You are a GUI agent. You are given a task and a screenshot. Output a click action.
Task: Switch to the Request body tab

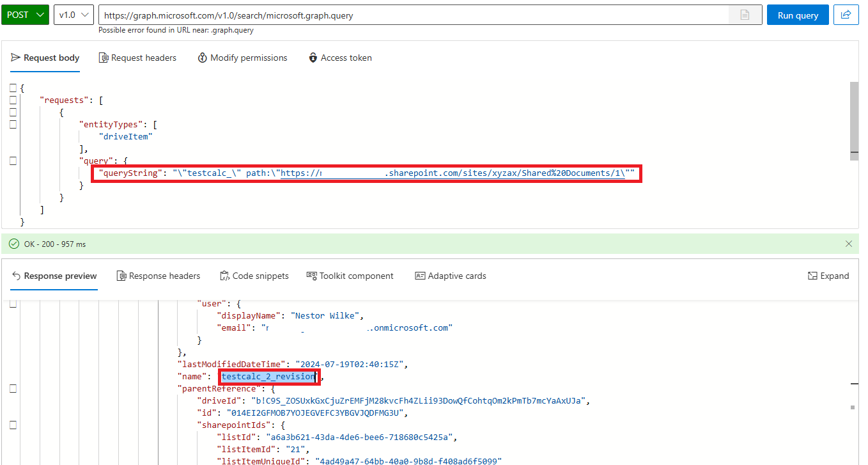pos(45,58)
